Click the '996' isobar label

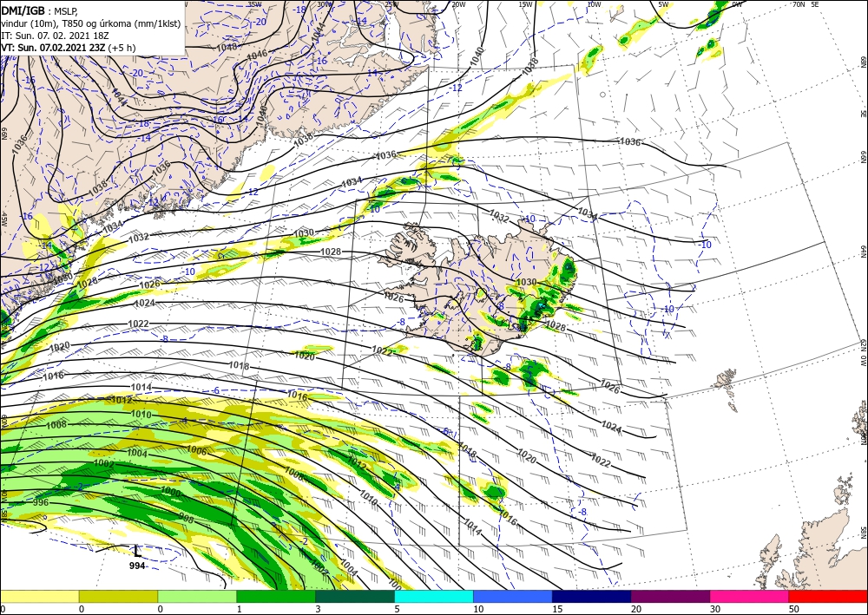coord(41,503)
